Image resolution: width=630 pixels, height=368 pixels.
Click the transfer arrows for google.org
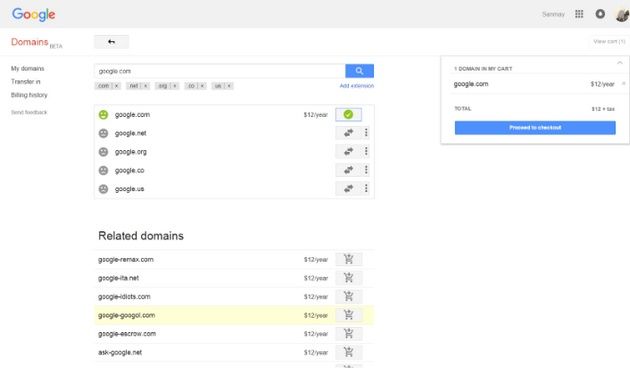[x=348, y=151]
